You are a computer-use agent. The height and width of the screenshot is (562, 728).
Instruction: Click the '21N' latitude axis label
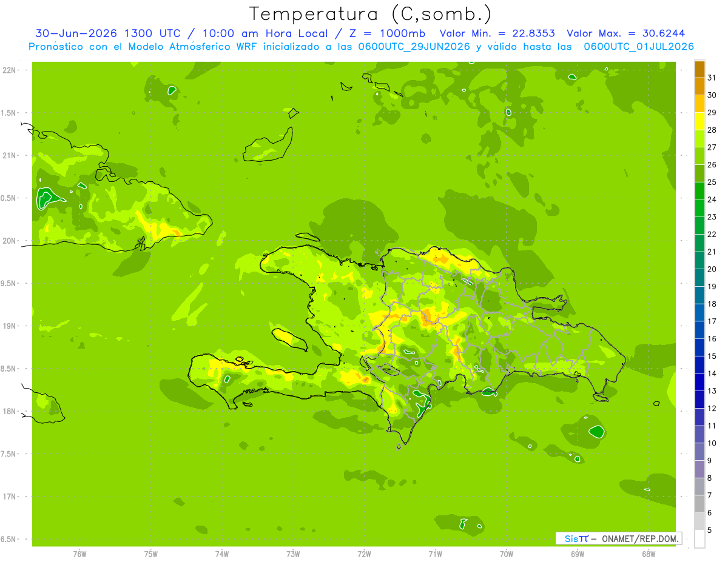(x=9, y=155)
